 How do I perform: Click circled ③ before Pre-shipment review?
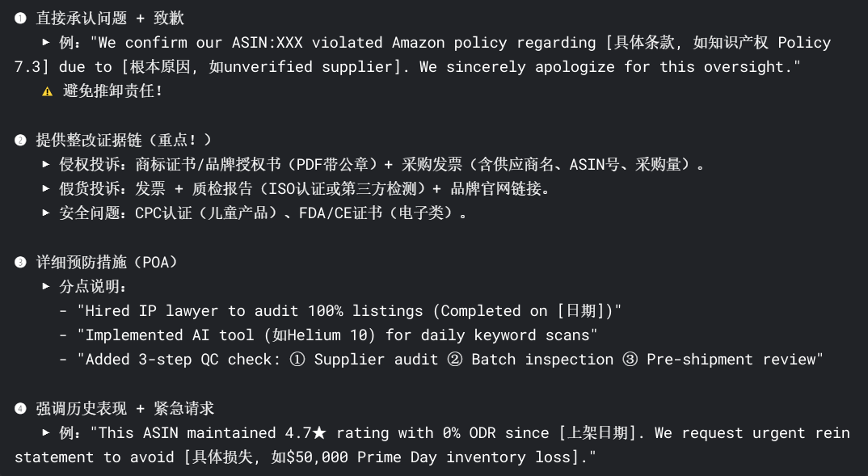click(630, 360)
